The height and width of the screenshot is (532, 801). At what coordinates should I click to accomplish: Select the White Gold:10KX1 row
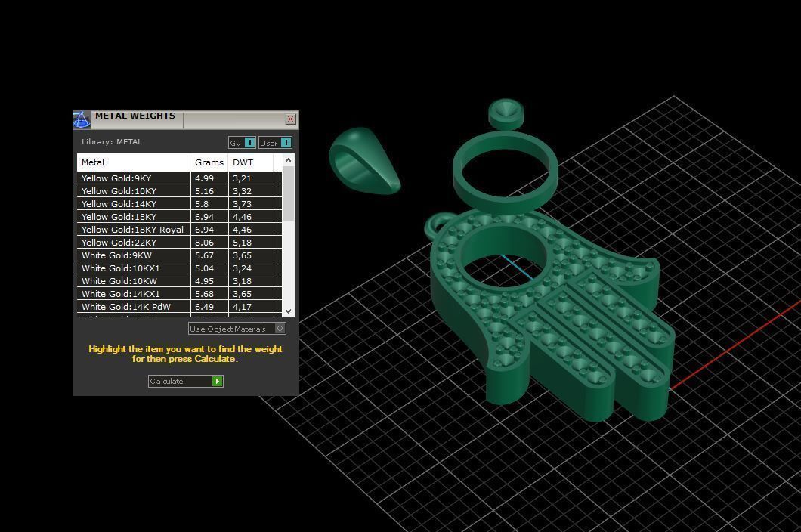click(179, 268)
